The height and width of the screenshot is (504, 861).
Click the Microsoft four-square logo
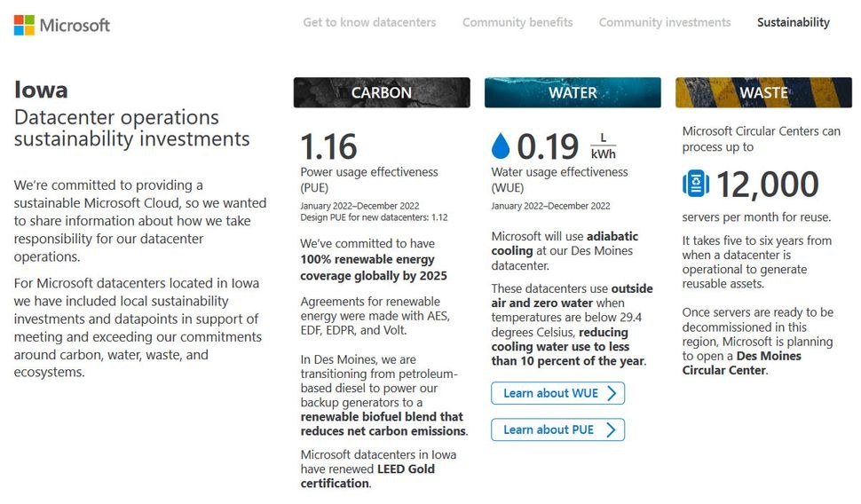(24, 25)
